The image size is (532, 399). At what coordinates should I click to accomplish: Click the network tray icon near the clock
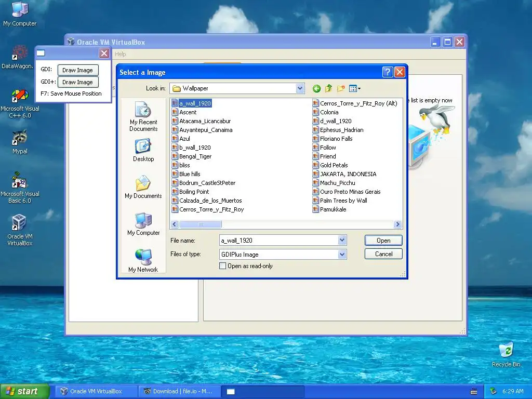point(494,392)
